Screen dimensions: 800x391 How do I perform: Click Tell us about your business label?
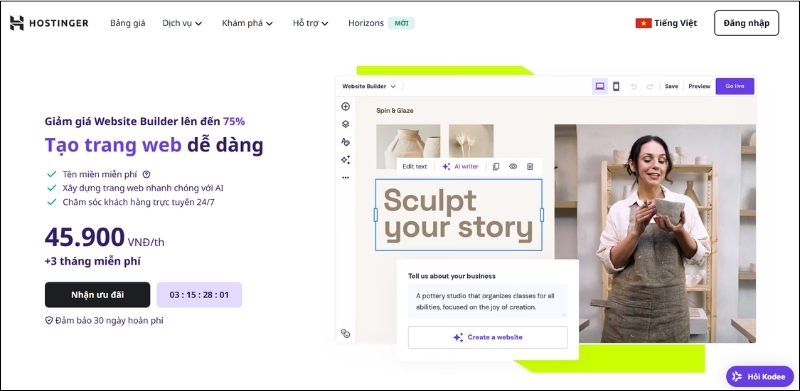[x=452, y=276]
